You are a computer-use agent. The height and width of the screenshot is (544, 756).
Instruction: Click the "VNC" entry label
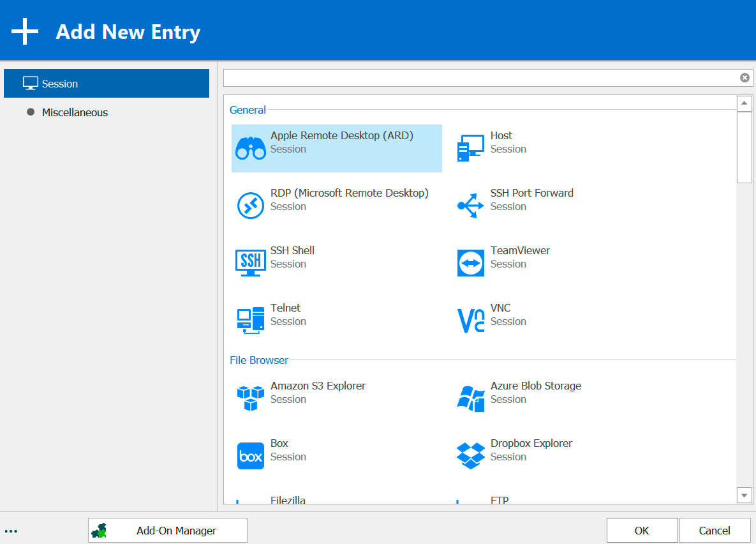pos(500,308)
